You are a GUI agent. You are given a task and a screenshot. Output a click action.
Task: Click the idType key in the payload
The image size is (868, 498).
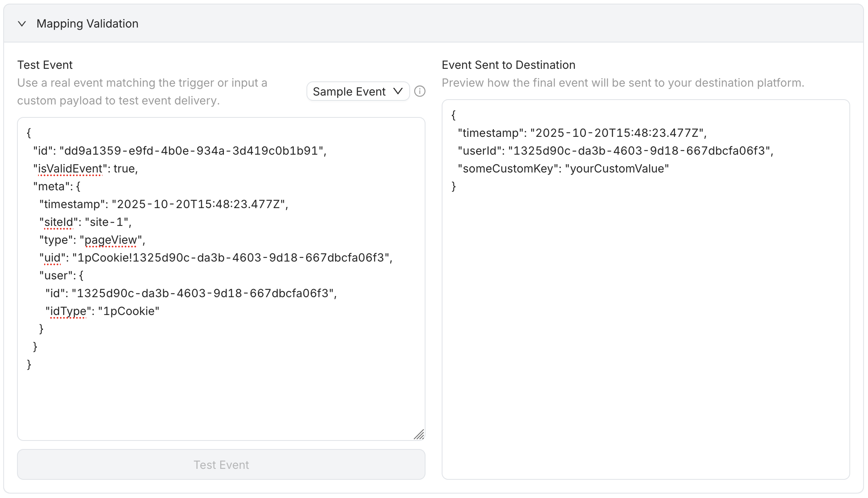click(68, 311)
